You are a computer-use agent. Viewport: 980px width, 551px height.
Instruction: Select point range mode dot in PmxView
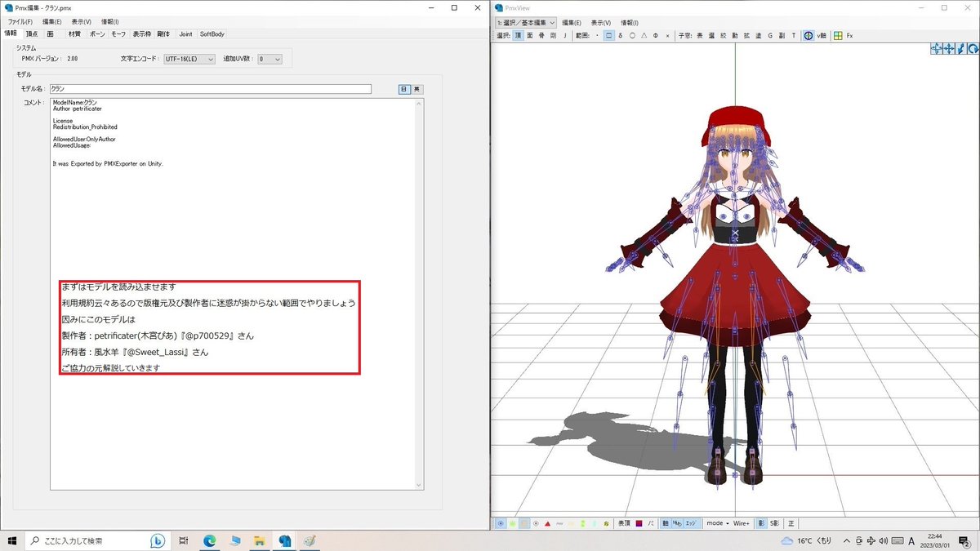coord(597,35)
